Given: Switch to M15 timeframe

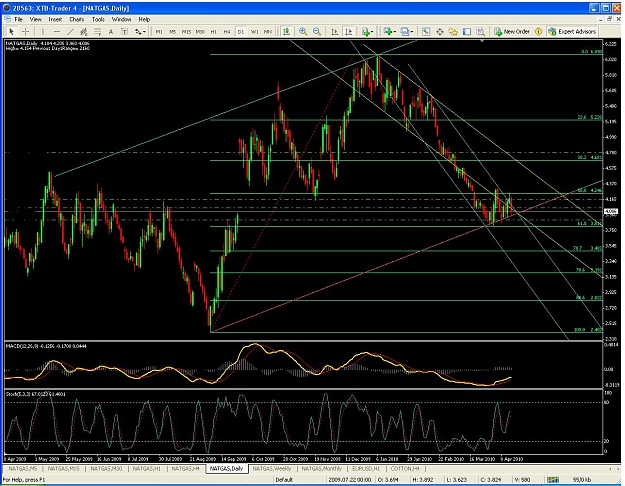Looking at the screenshot, I should pyautogui.click(x=186, y=31).
